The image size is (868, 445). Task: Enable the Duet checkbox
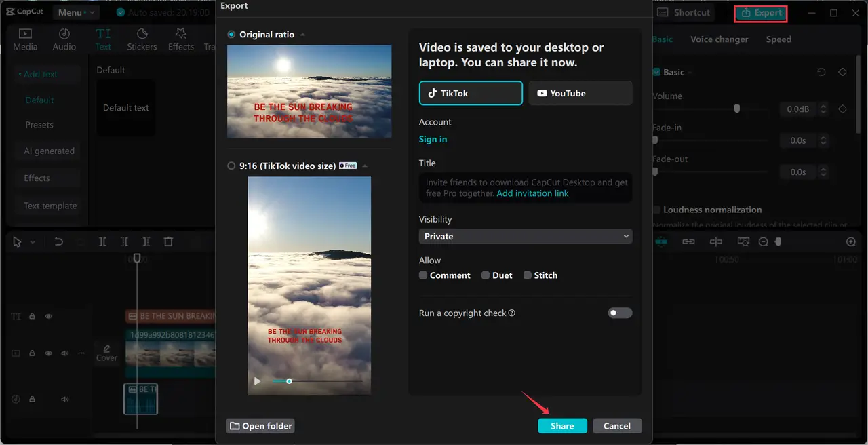click(486, 275)
